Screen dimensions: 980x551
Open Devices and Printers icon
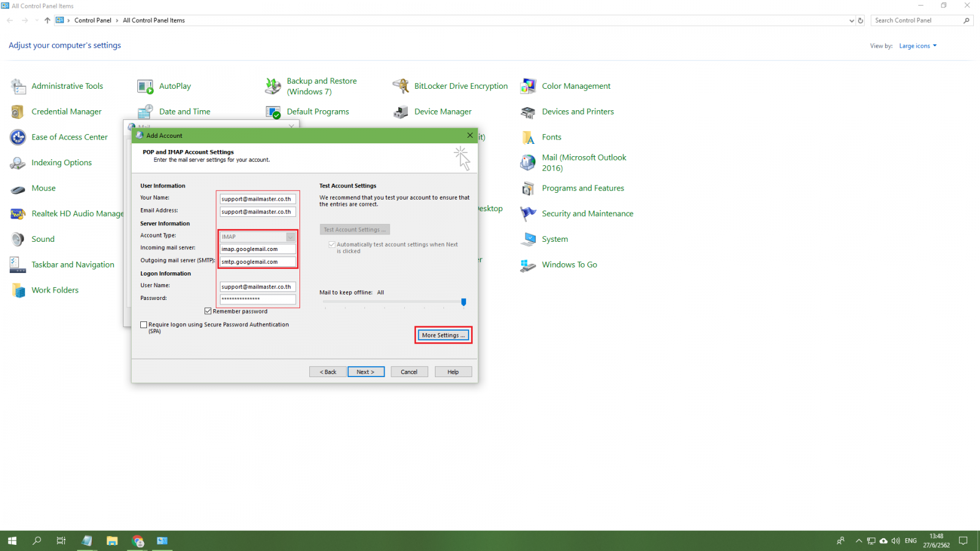click(x=528, y=112)
